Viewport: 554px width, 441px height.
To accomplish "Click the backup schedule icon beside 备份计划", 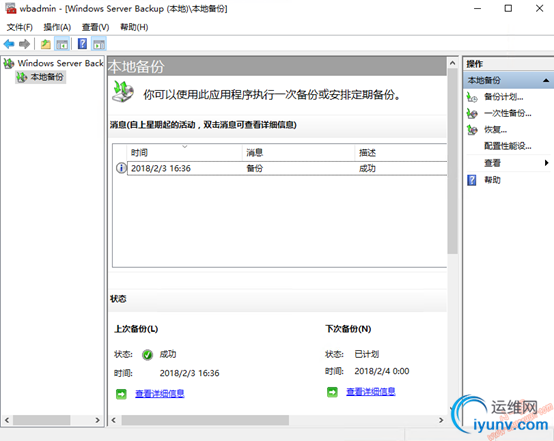I will pos(472,97).
